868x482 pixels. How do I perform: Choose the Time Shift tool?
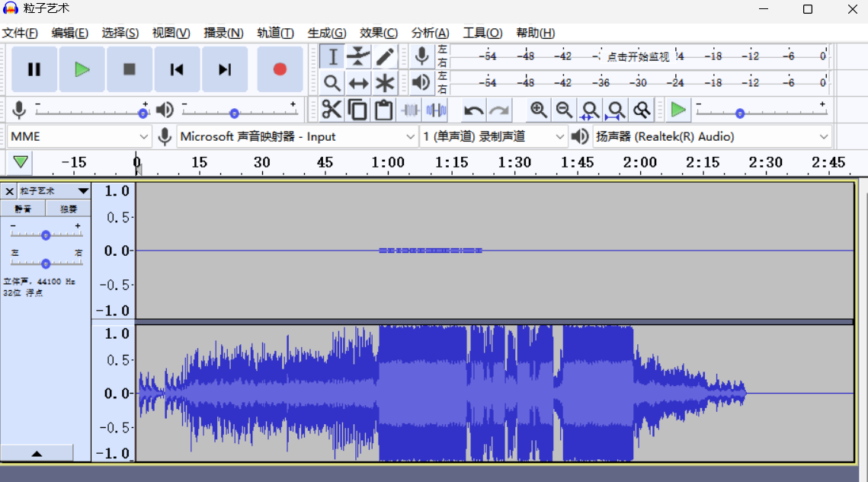pyautogui.click(x=358, y=83)
